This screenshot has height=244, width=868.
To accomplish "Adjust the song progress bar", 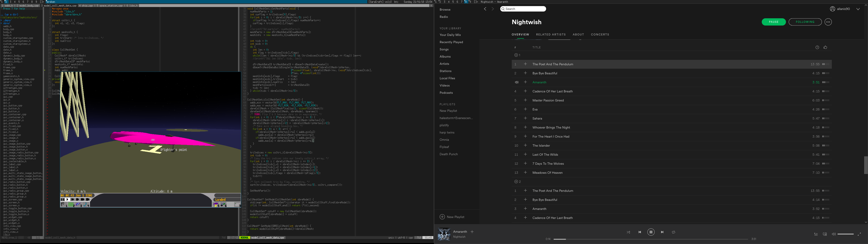I will pos(650,239).
